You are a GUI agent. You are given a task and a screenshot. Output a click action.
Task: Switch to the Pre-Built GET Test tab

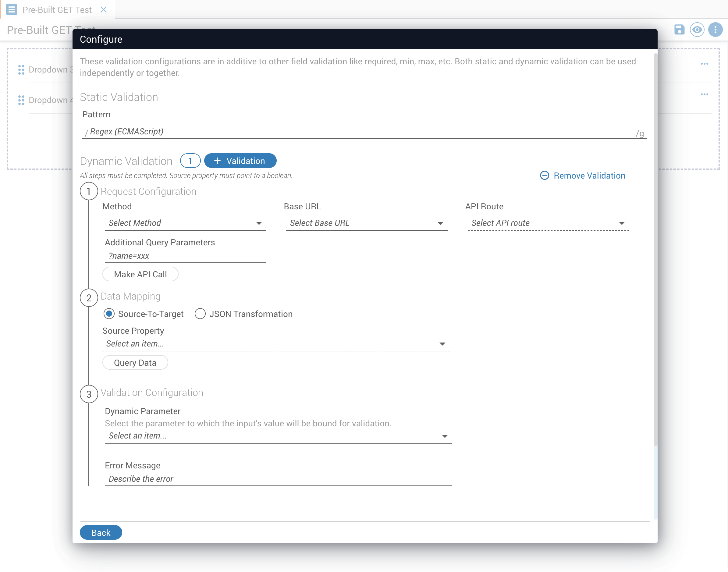57,10
